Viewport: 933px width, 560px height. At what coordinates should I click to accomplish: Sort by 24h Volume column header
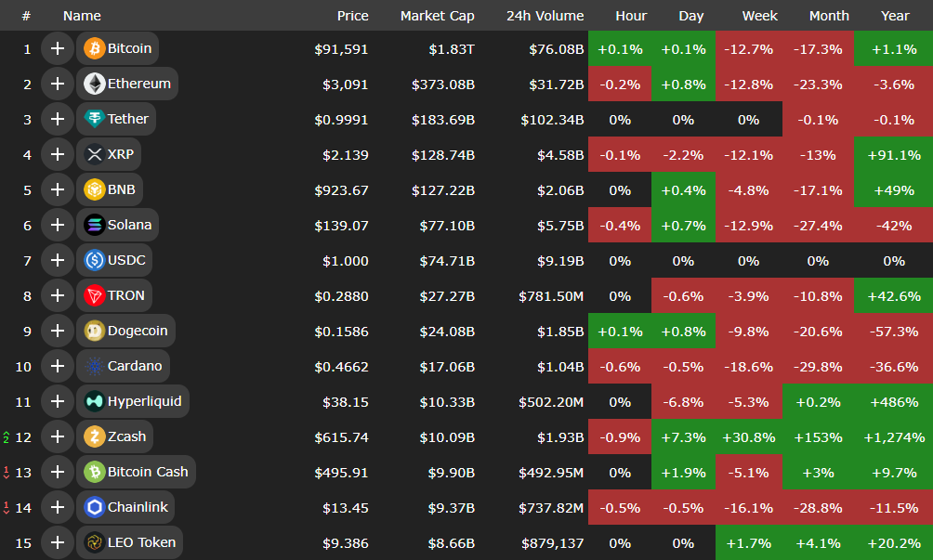click(545, 16)
